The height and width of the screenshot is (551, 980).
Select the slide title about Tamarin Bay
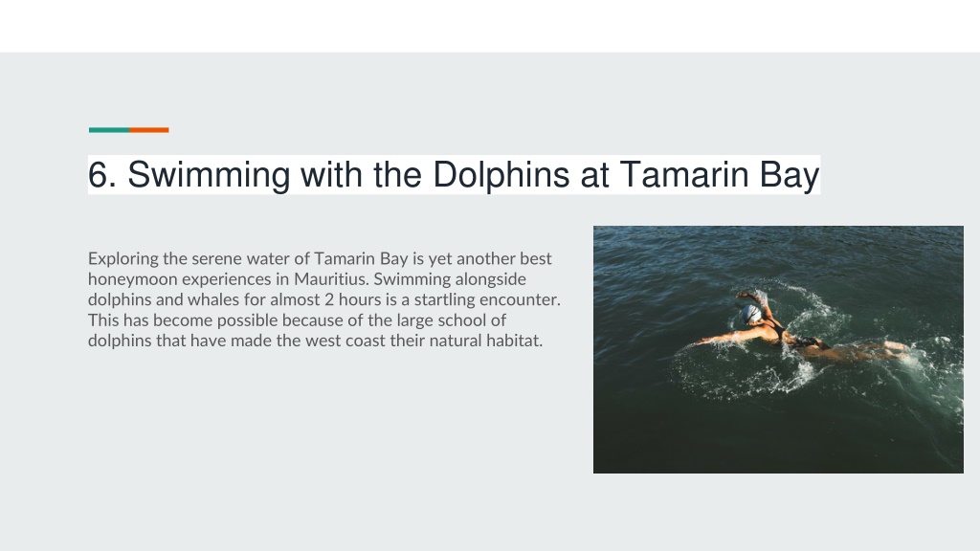click(454, 174)
